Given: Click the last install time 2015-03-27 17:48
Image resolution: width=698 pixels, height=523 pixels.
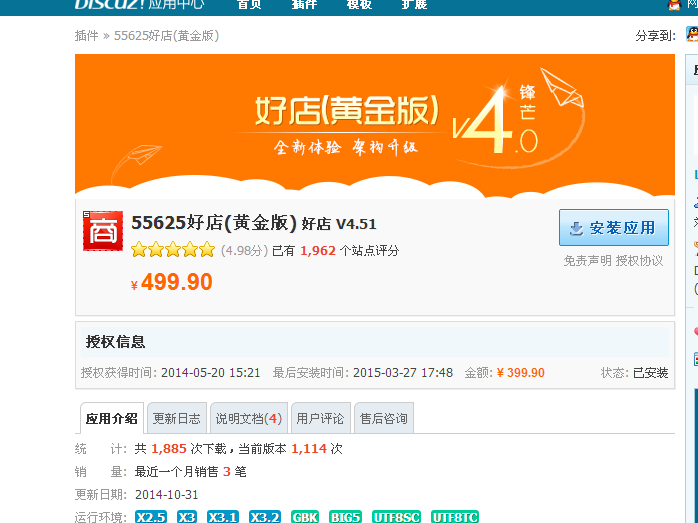Looking at the screenshot, I should [x=403, y=373].
